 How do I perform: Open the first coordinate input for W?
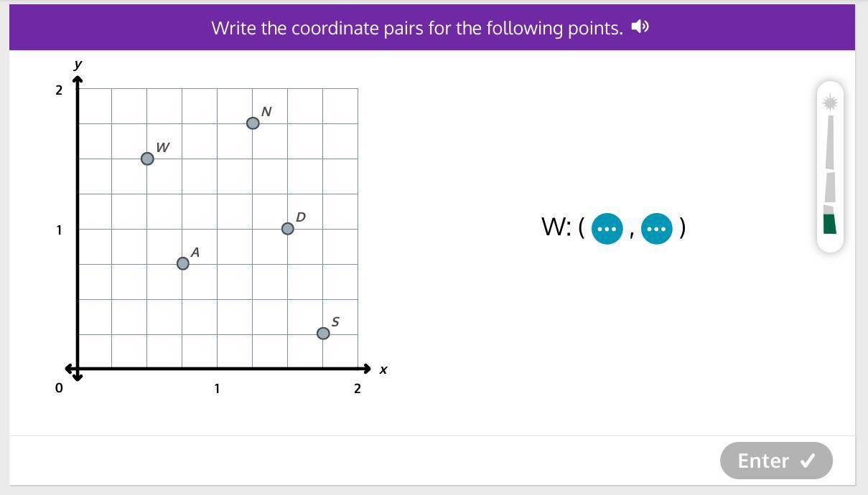pyautogui.click(x=607, y=229)
